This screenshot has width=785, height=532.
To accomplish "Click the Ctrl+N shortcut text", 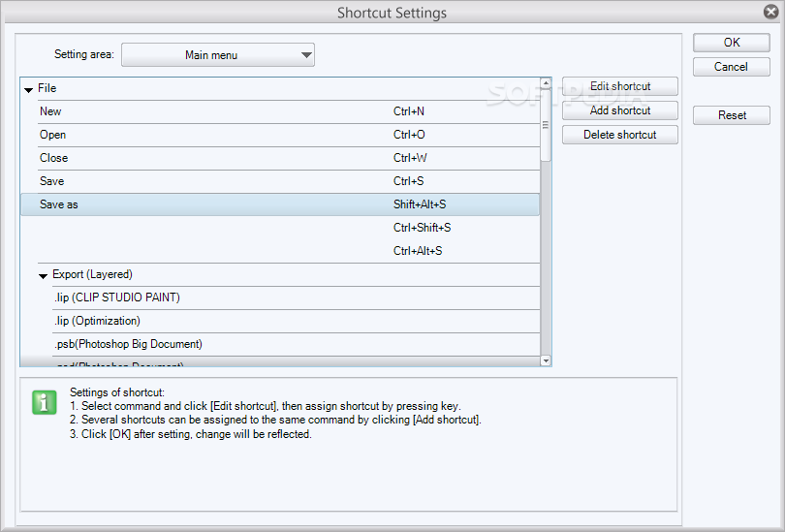I will 409,111.
